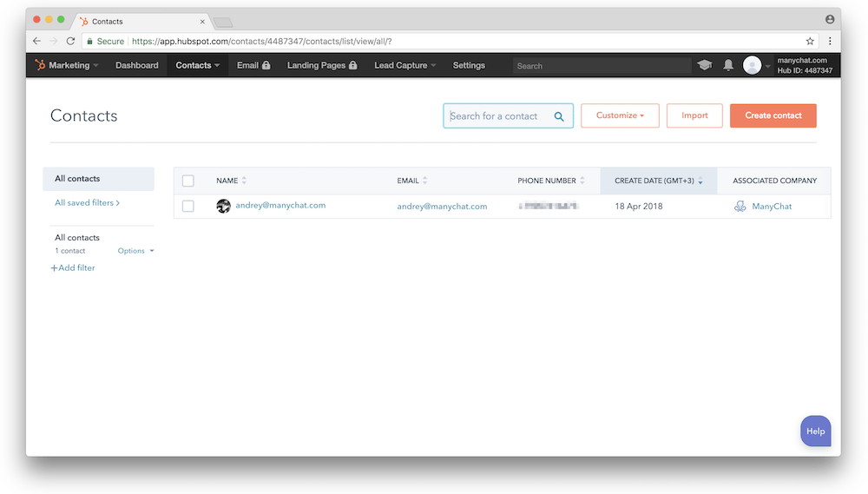Click the user avatar in navbar
Image resolution: width=868 pixels, height=494 pixels.
point(752,65)
